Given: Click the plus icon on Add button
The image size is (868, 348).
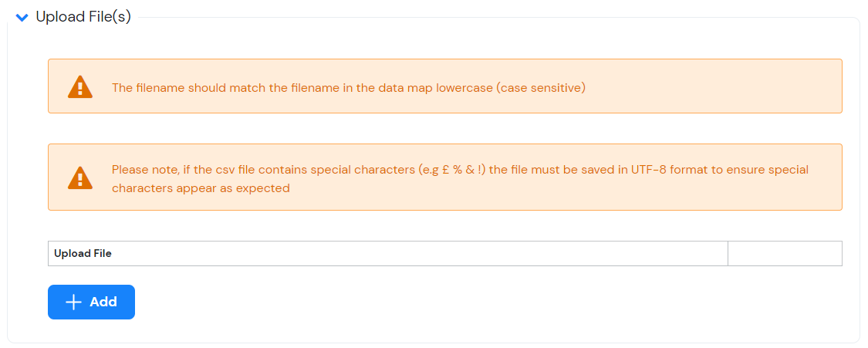Looking at the screenshot, I should (74, 302).
